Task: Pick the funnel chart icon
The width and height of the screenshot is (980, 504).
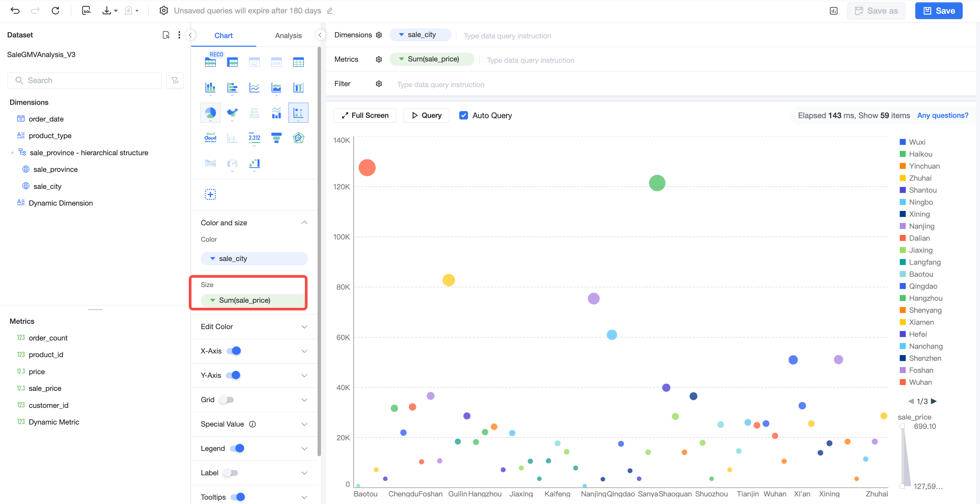Action: [276, 138]
